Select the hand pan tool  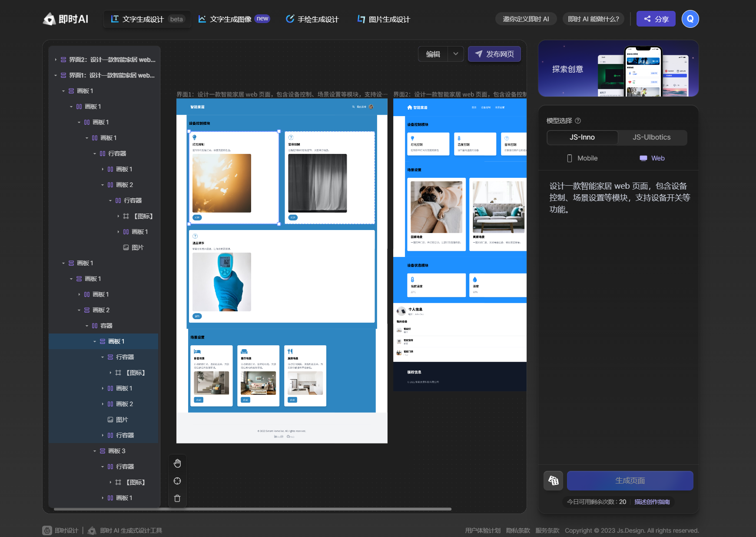pyautogui.click(x=177, y=464)
